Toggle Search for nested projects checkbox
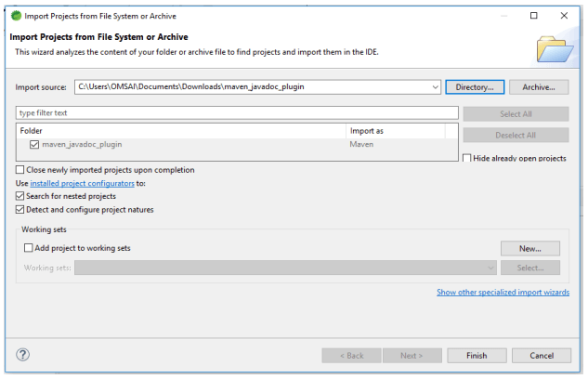588x379 pixels. pos(20,196)
